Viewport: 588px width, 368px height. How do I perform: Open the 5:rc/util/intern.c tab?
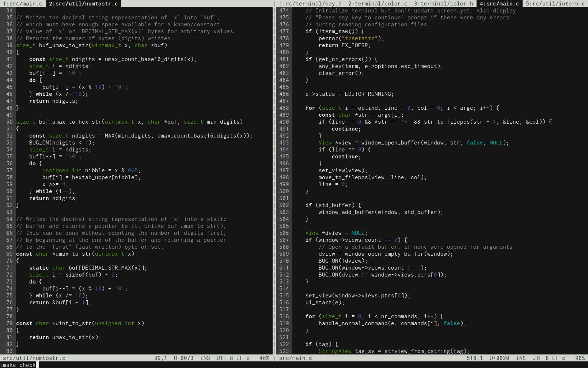pos(555,4)
